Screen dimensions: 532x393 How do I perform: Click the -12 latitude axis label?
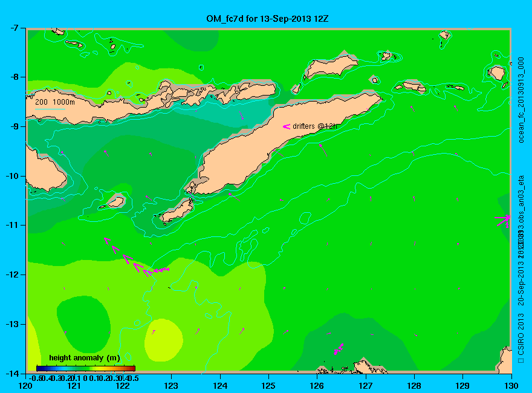click(12, 274)
